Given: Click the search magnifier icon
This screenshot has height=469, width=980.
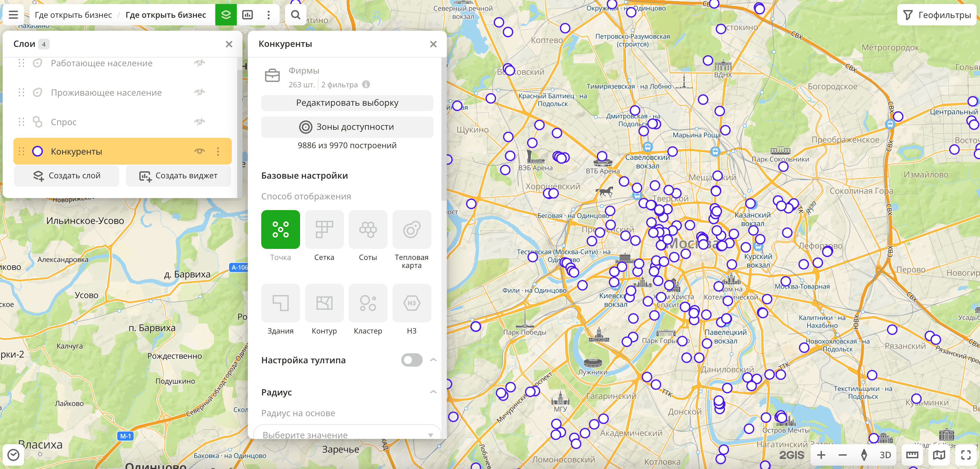Looking at the screenshot, I should pyautogui.click(x=295, y=15).
